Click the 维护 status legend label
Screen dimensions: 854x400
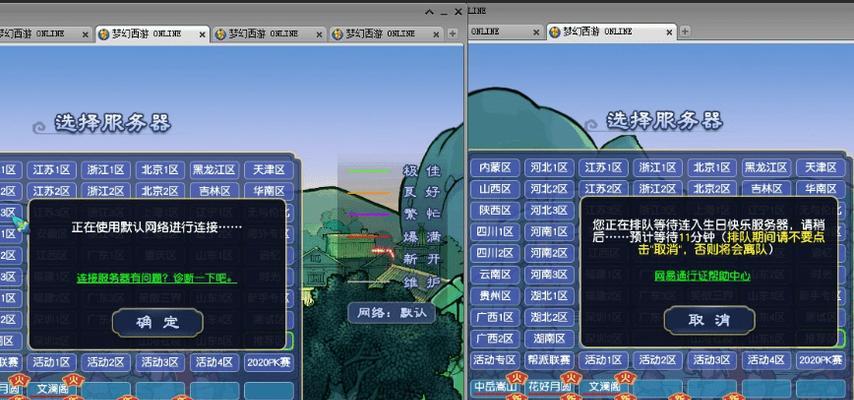coord(422,282)
